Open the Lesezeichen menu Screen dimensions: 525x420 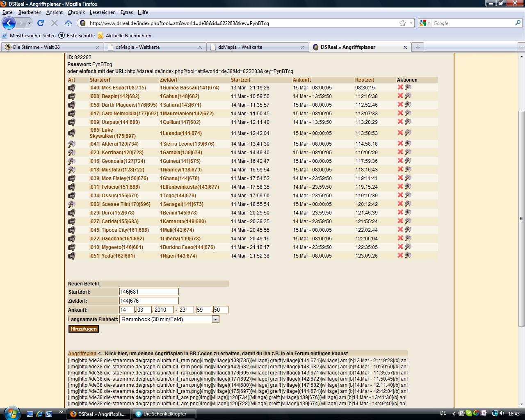(103, 12)
